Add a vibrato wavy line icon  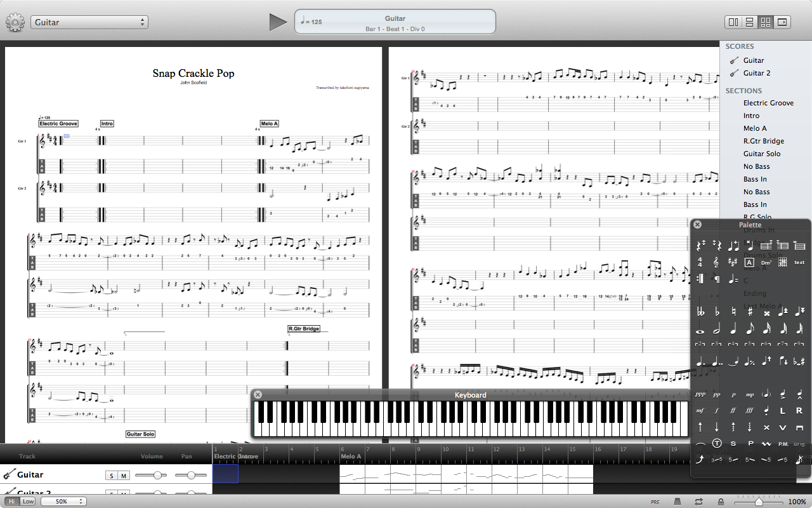[x=766, y=444]
